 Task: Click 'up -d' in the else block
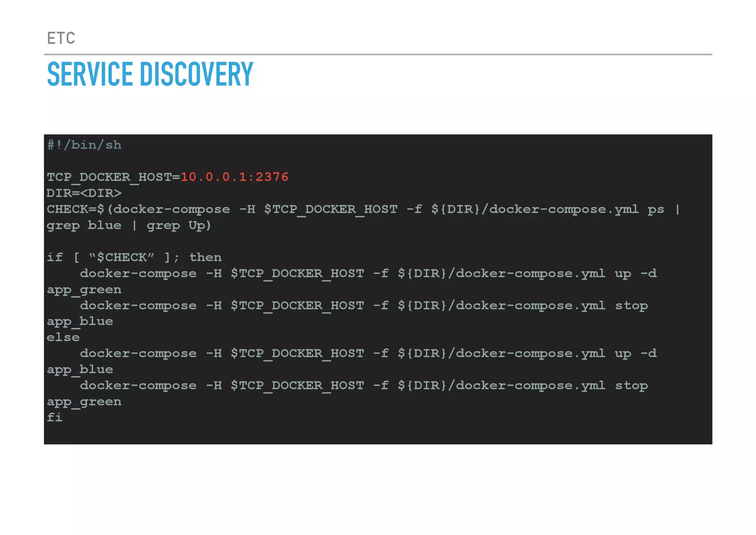point(636,354)
